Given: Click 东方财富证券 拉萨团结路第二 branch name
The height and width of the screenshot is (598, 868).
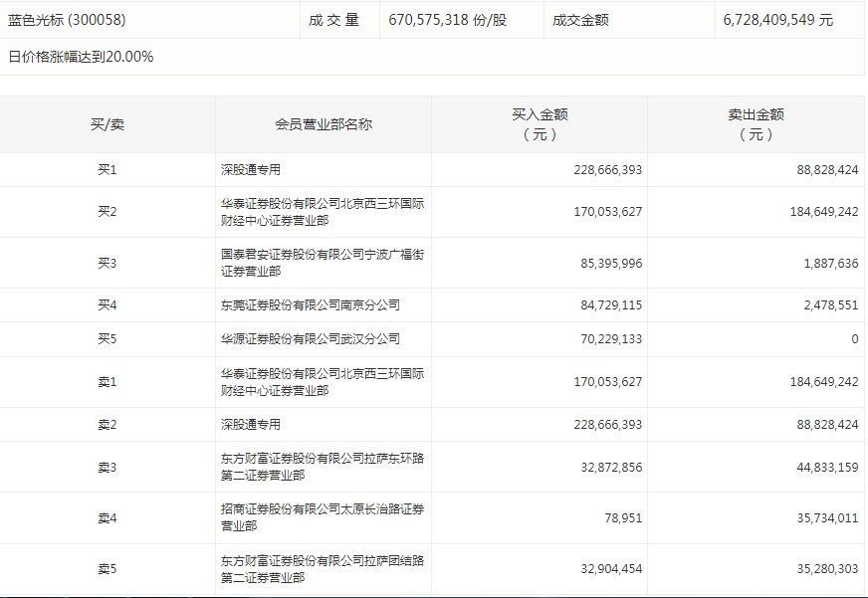Looking at the screenshot, I should click(x=323, y=569).
